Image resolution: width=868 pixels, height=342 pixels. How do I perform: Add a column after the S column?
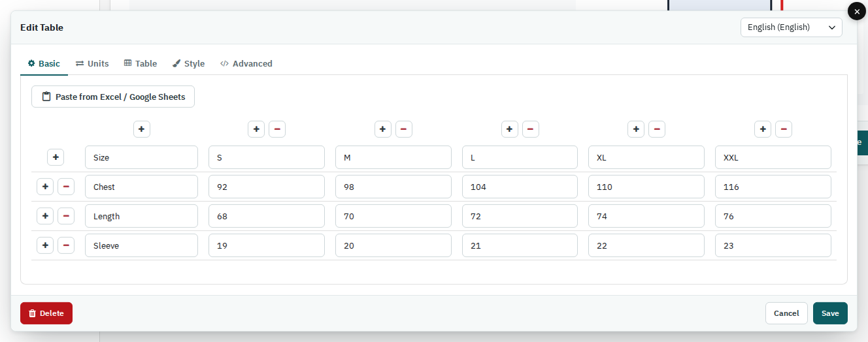pyautogui.click(x=256, y=129)
